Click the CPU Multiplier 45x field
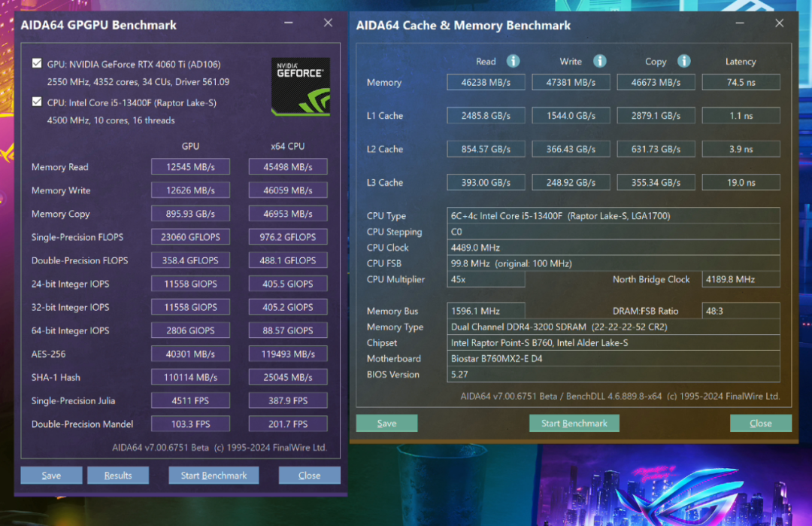This screenshot has height=526, width=812. [486, 279]
